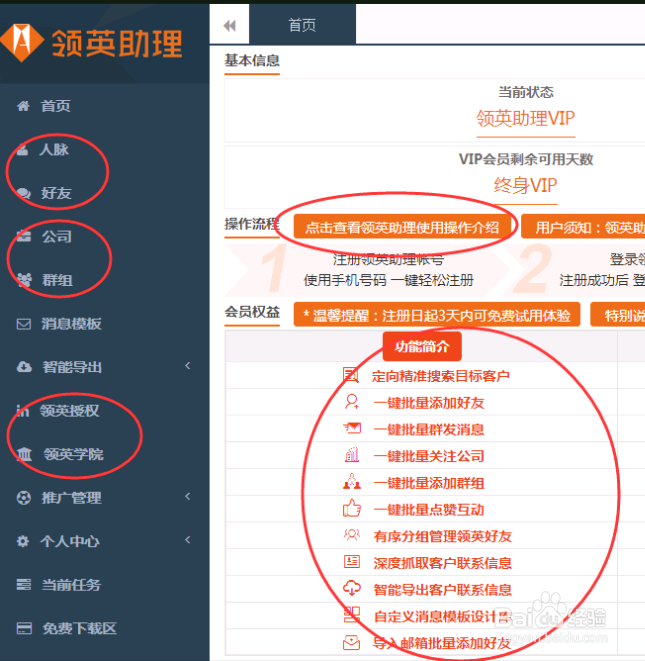This screenshot has height=661, width=645.
Task: Click 一键批量点赞互动 text
Action: click(429, 510)
